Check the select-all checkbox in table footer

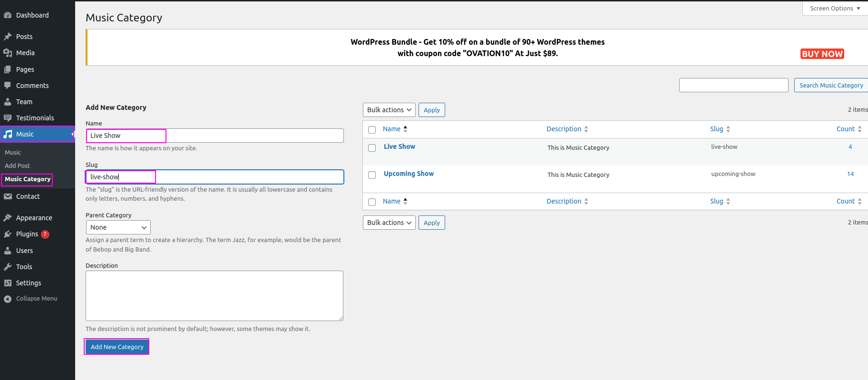(x=372, y=202)
